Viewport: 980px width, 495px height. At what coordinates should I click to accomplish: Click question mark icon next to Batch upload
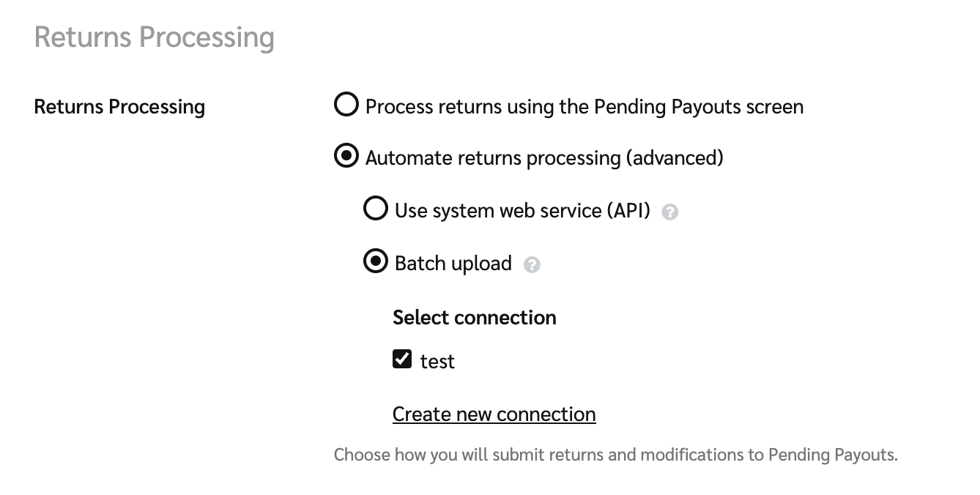point(532,265)
